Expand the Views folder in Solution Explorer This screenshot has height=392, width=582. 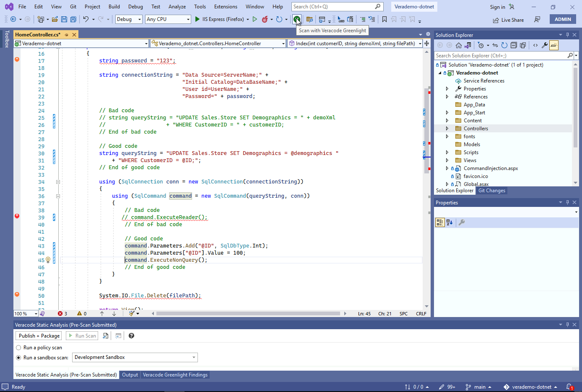(447, 160)
